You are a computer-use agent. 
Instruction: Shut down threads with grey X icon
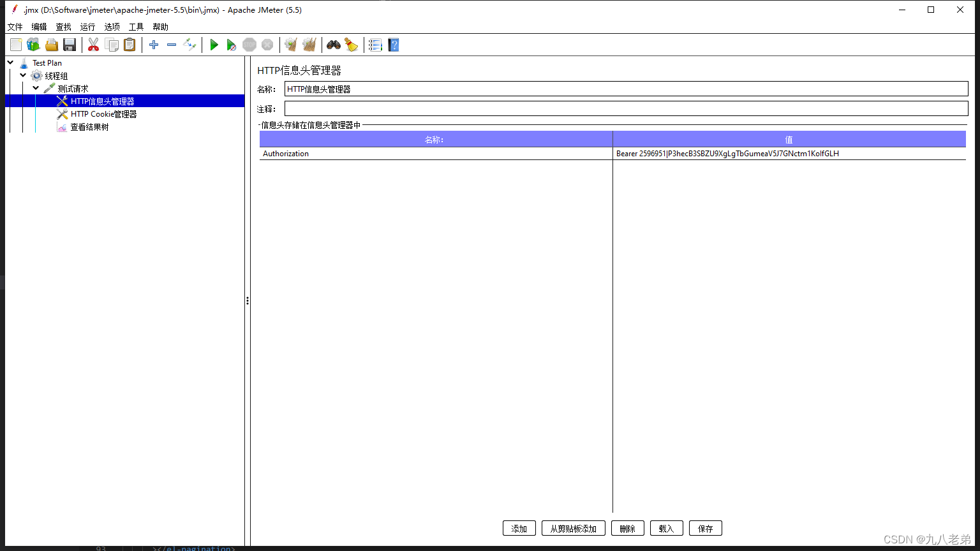pyautogui.click(x=267, y=45)
